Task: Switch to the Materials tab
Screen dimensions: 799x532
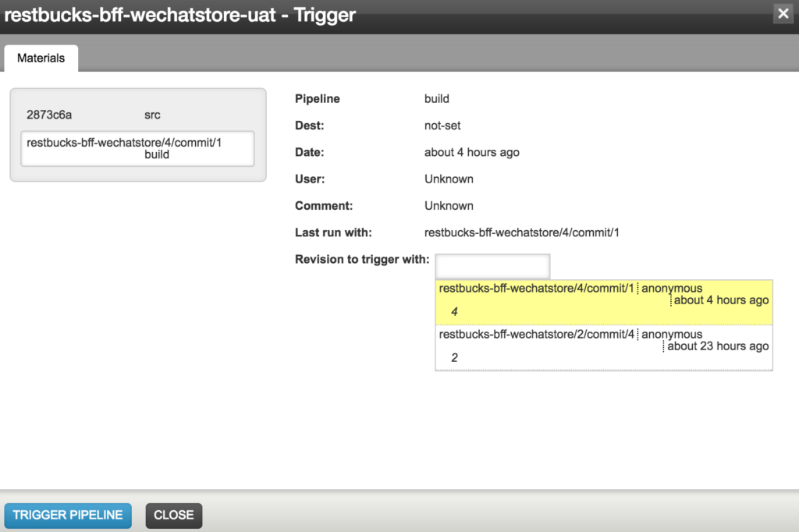Action: (41, 58)
